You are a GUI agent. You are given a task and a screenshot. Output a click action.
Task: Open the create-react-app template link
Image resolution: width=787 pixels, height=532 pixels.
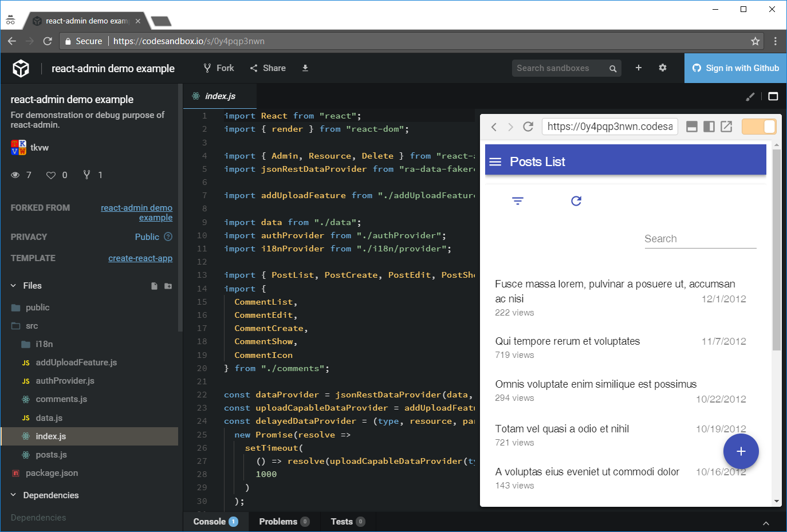pos(140,258)
